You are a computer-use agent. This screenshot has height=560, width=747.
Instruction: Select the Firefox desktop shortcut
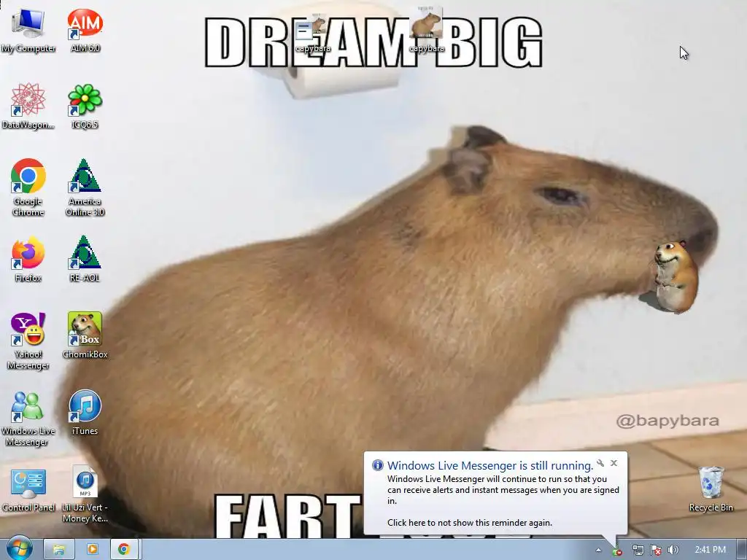tap(28, 260)
